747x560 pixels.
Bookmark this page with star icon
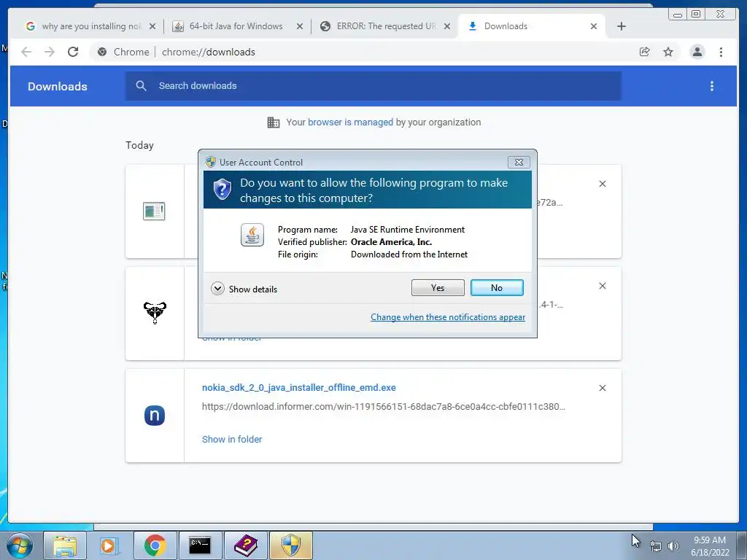tap(668, 52)
